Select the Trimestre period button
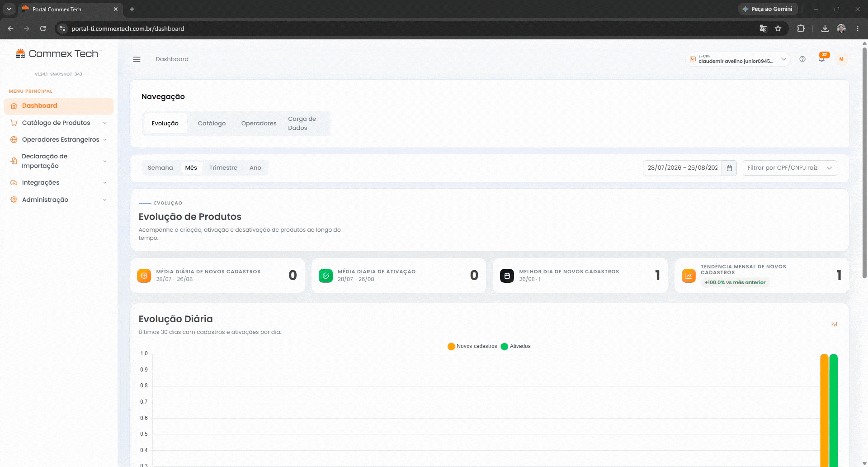 pos(223,167)
